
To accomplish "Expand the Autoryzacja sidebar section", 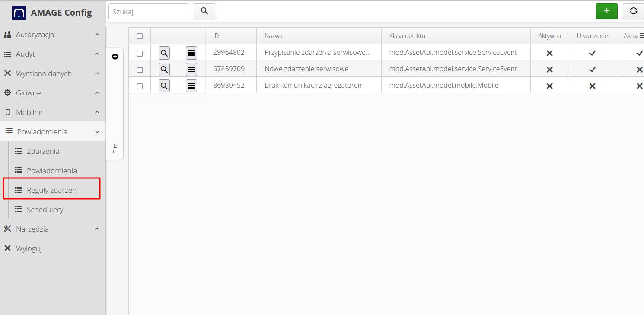I will (x=97, y=34).
